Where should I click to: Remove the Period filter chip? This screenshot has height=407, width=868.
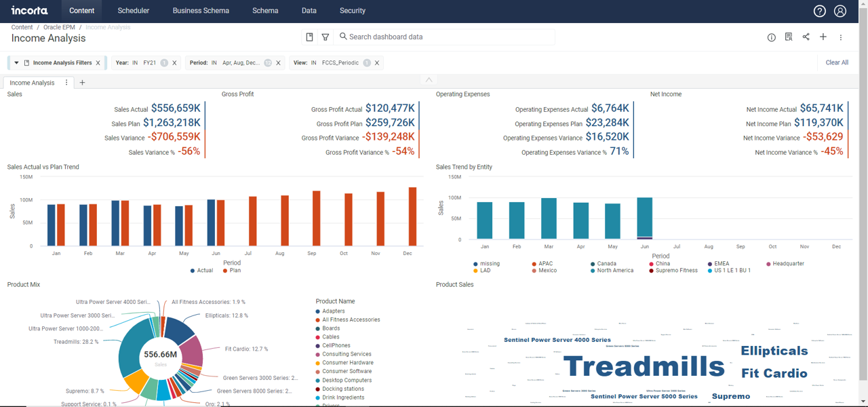click(279, 63)
